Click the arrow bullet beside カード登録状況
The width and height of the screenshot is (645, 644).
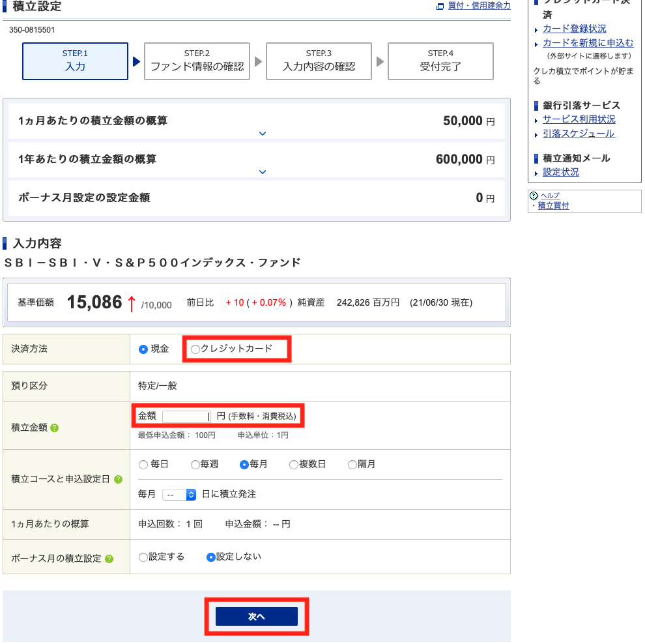pos(536,30)
